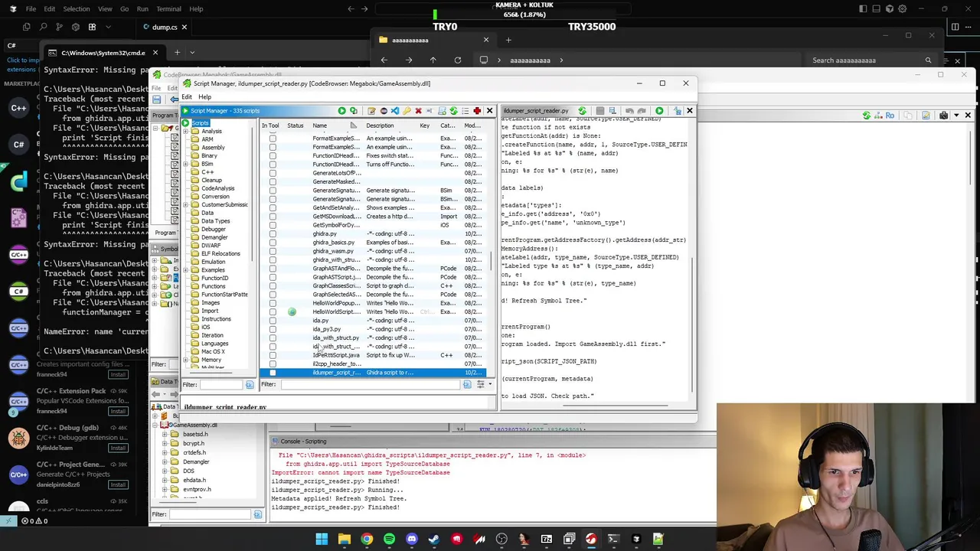Expand basetsd.h in Data Type Manager tree
Image resolution: width=980 pixels, height=551 pixels.
(x=164, y=434)
